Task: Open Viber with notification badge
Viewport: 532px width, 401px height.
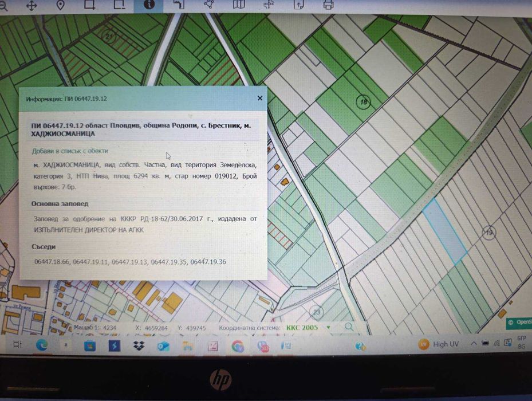Action: tap(263, 347)
